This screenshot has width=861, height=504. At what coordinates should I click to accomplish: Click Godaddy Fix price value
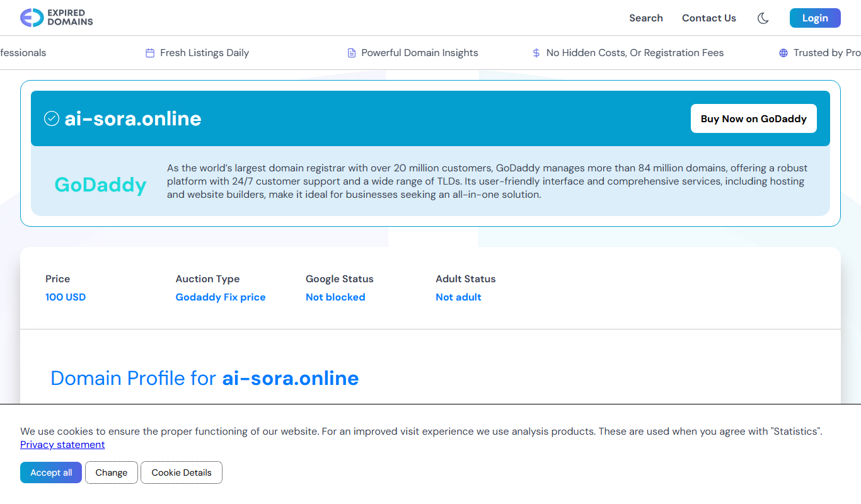[221, 297]
